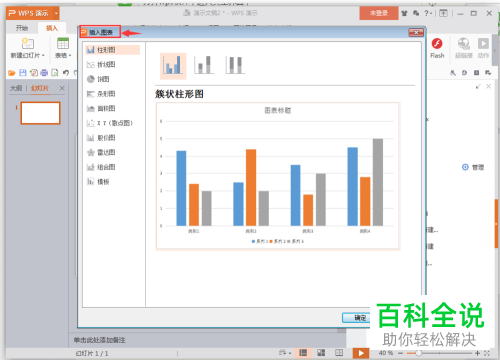Confirm with the 确定 button

click(357, 318)
